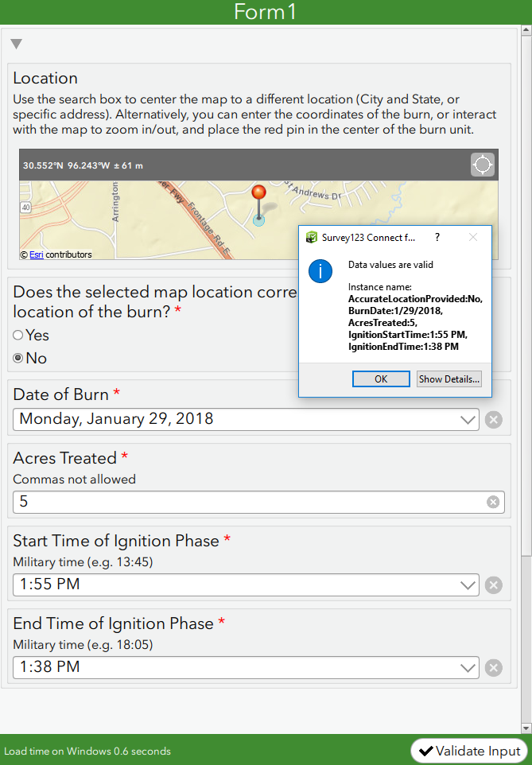
Task: Open the Esri contributors link
Action: [x=37, y=254]
